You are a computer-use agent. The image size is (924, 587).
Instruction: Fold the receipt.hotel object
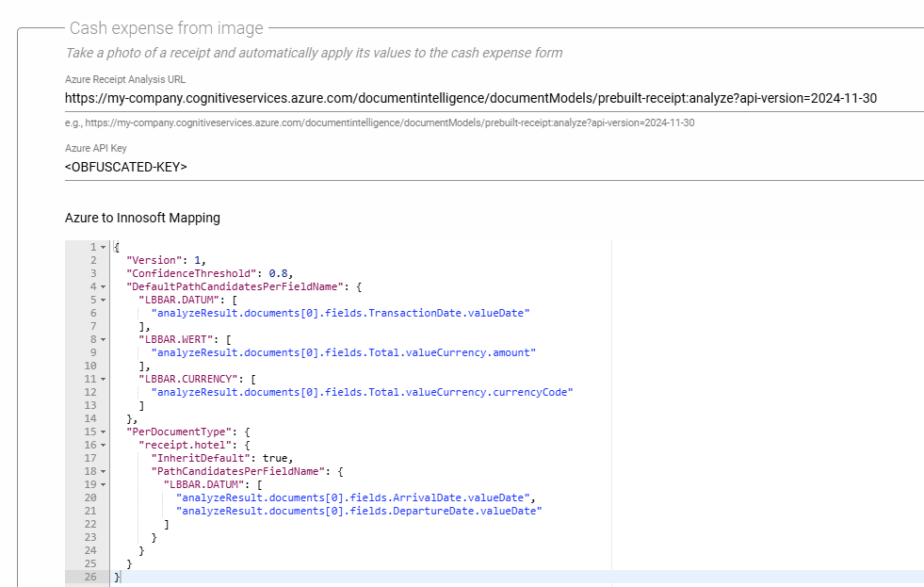pyautogui.click(x=103, y=445)
